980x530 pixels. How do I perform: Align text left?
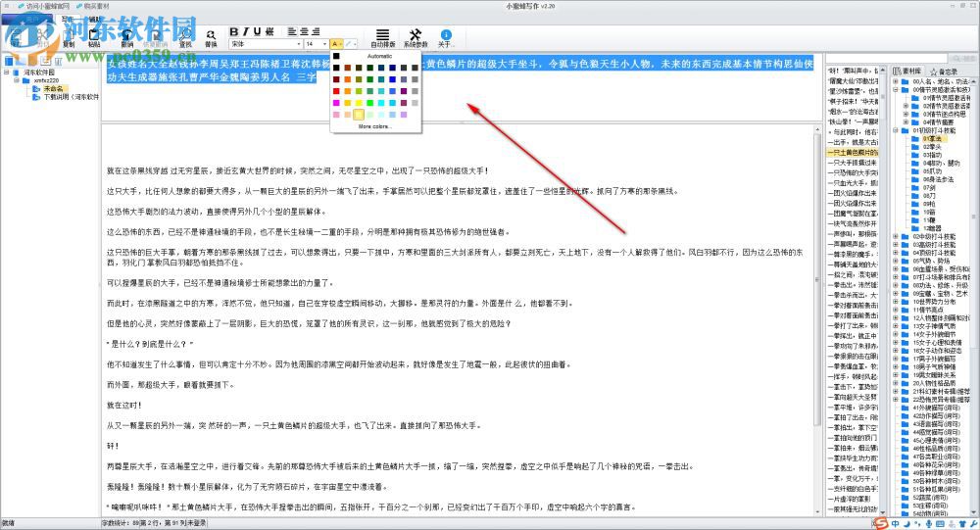coord(292,31)
